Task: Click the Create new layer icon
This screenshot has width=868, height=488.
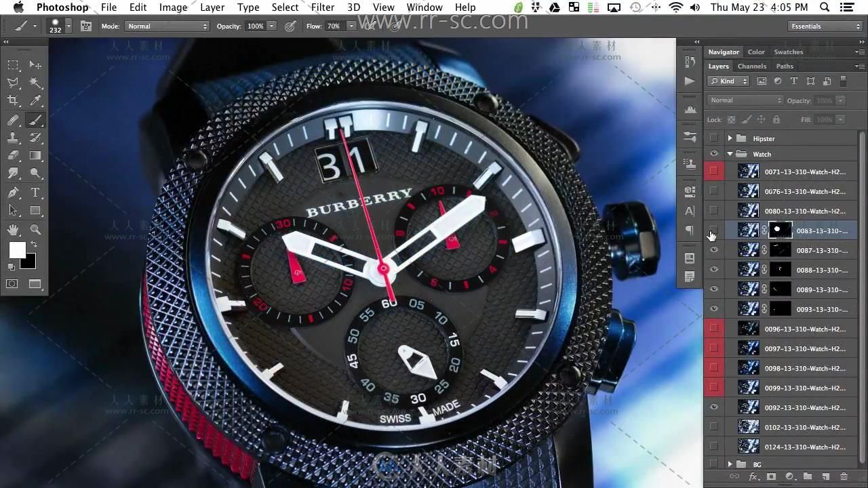Action: pyautogui.click(x=826, y=477)
